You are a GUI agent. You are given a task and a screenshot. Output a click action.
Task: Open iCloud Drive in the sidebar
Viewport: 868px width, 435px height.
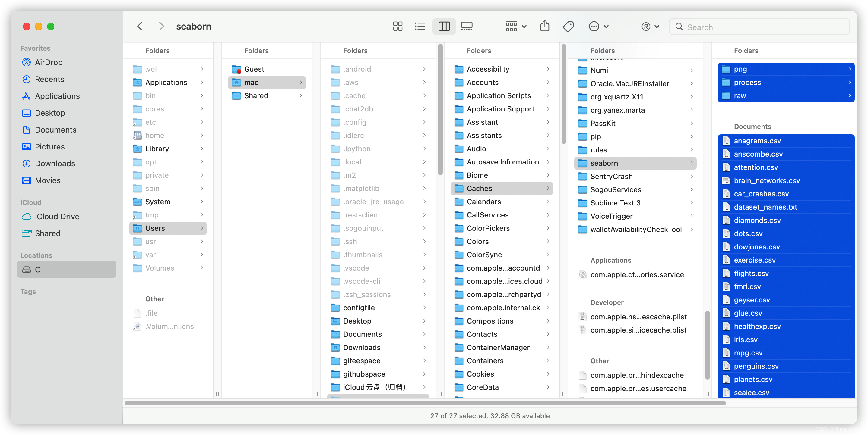57,217
